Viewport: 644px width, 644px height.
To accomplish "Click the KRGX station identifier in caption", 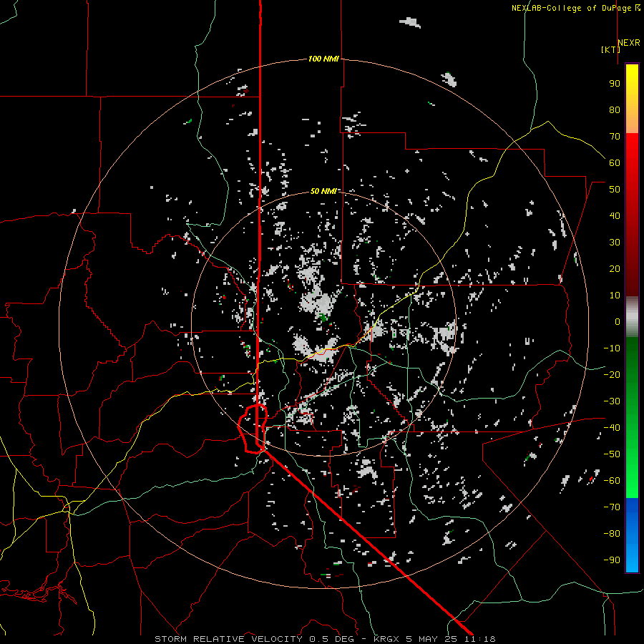I will [386, 639].
